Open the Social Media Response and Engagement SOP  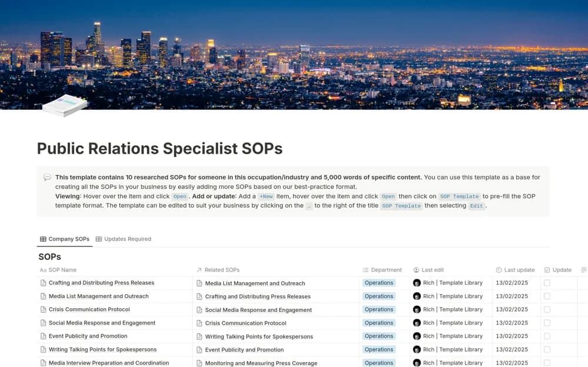click(102, 323)
